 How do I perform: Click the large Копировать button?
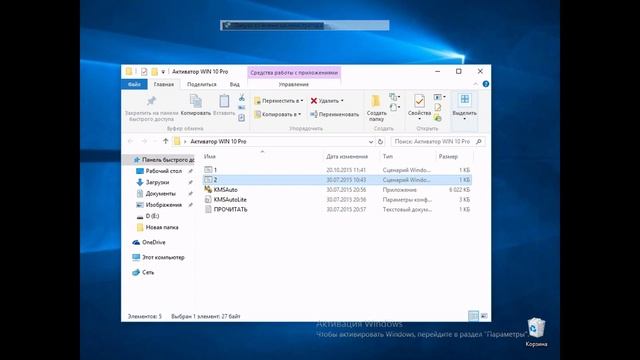coord(196,104)
